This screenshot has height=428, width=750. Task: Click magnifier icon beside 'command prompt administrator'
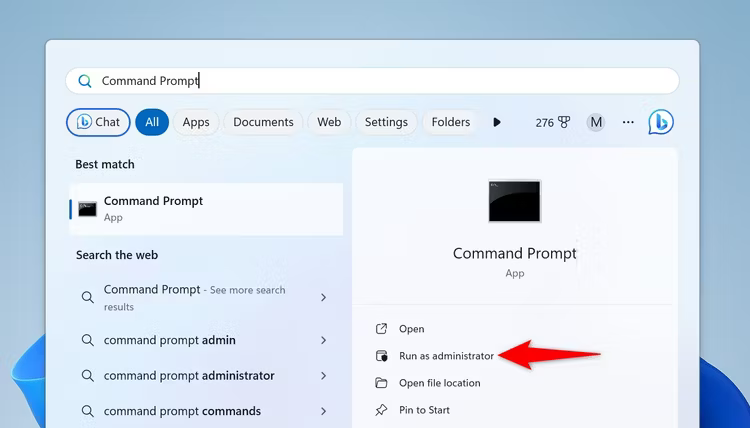88,376
